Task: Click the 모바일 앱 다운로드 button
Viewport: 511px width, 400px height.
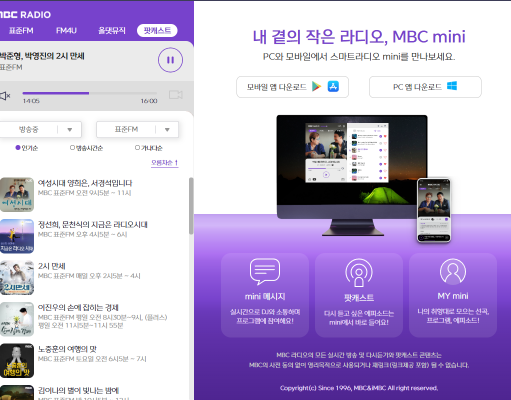Action: point(292,87)
